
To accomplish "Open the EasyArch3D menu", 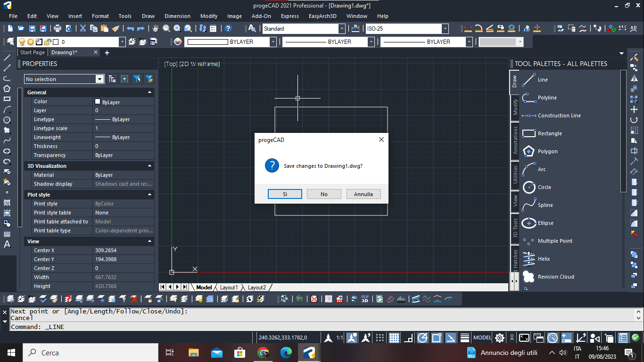I will coord(322,16).
